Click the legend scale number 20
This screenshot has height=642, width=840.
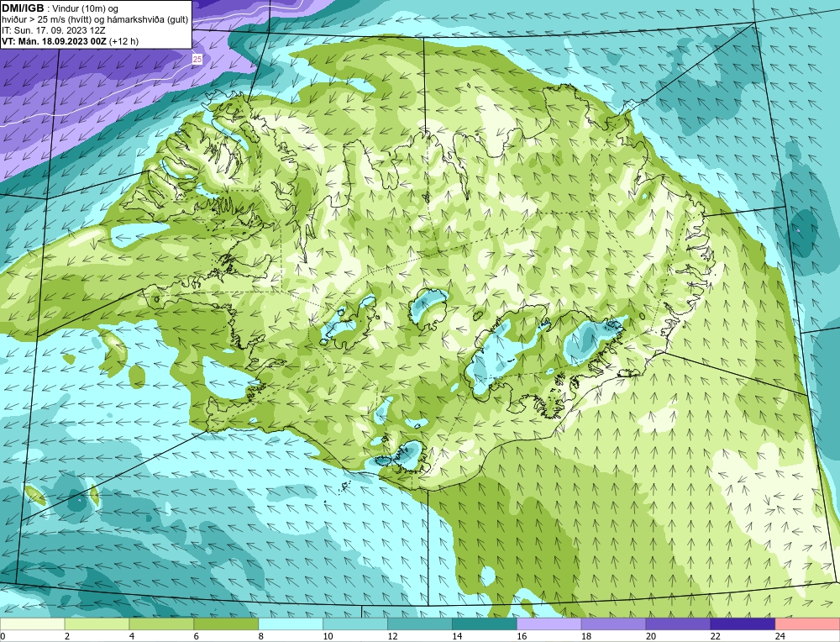pos(650,636)
